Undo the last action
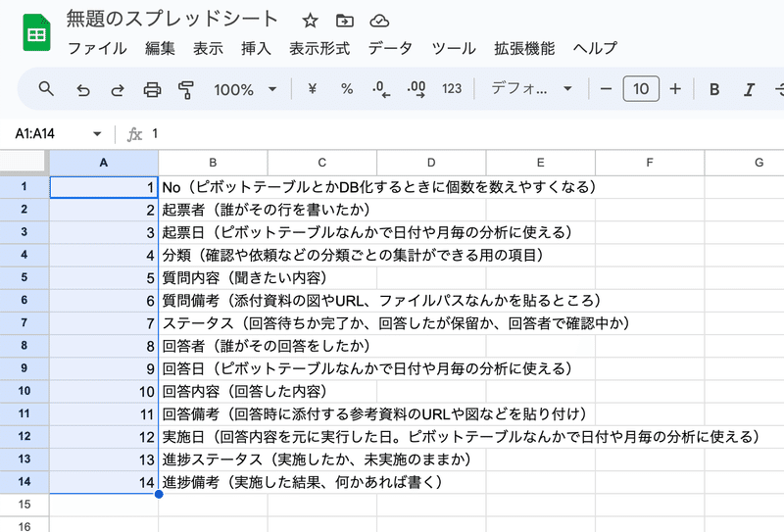Image resolution: width=784 pixels, height=532 pixels. (83, 89)
